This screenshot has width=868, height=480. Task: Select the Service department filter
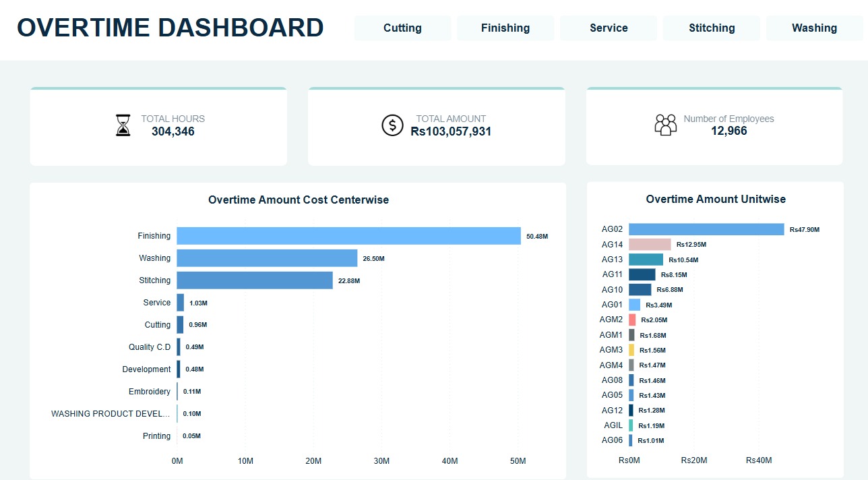coord(608,28)
